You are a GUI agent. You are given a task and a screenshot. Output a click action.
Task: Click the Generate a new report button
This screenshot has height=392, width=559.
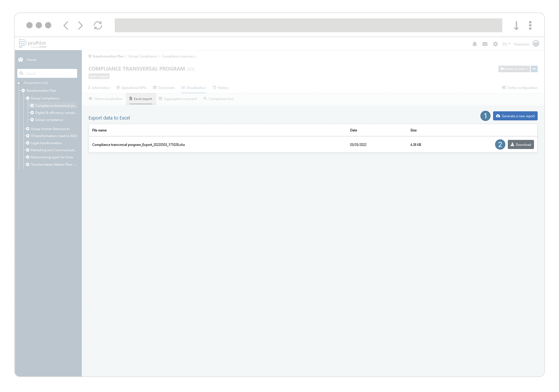pyautogui.click(x=515, y=116)
